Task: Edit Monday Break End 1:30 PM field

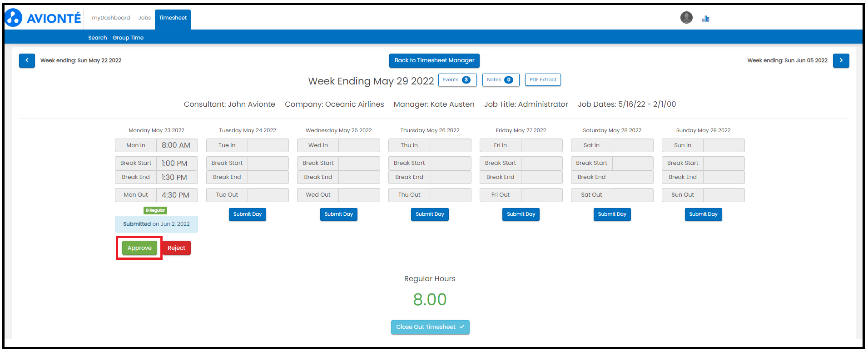Action: pyautogui.click(x=177, y=177)
